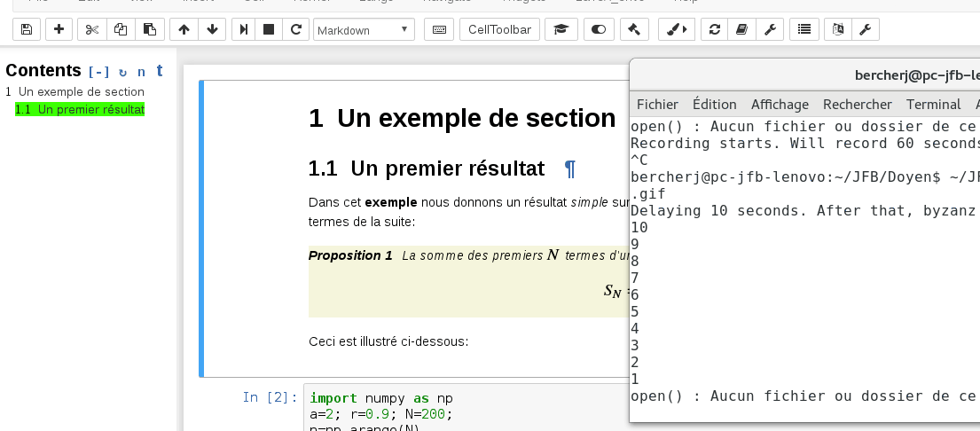Click the wrench icon beside the book icon
The height and width of the screenshot is (431, 980).
(x=770, y=29)
